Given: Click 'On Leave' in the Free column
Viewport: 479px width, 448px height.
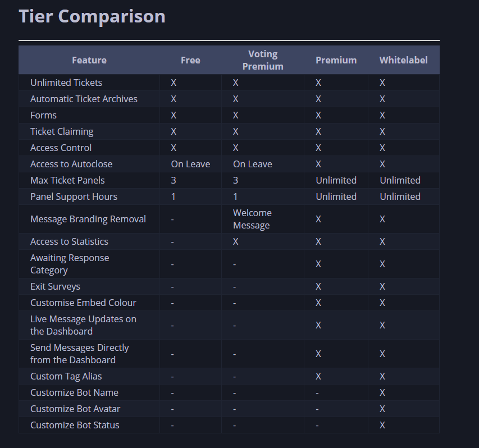Looking at the screenshot, I should click(x=190, y=164).
